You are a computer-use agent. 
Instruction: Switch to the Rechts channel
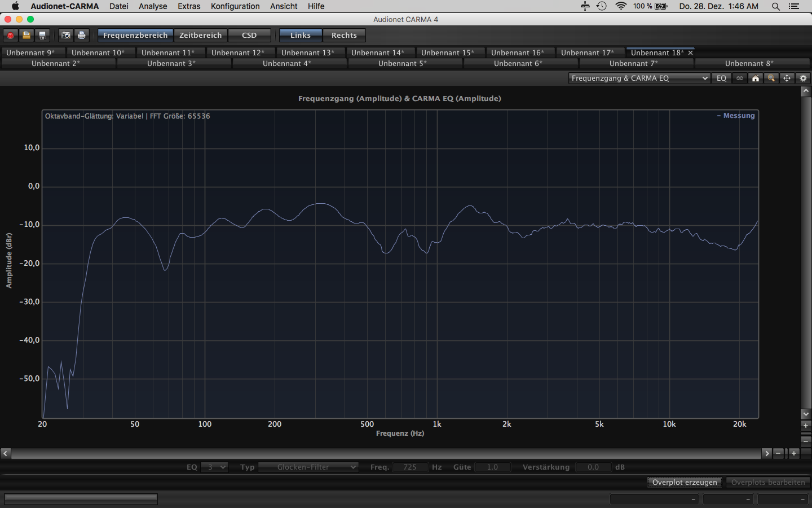coord(344,35)
